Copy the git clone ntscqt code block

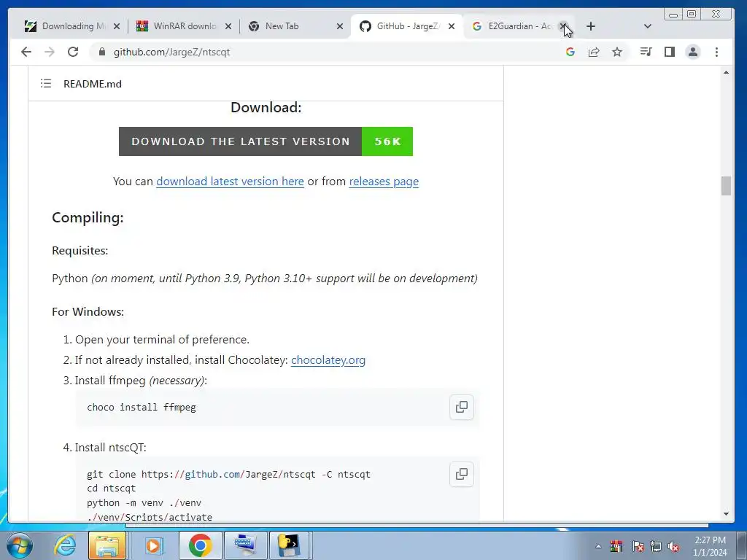[462, 474]
